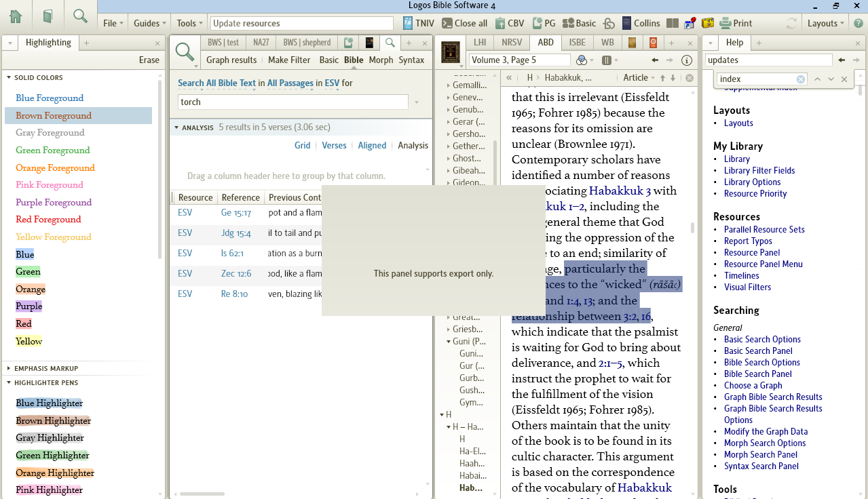Click the knot-shaped shortcut icon after Basic
The image size is (868, 499).
[x=609, y=23]
